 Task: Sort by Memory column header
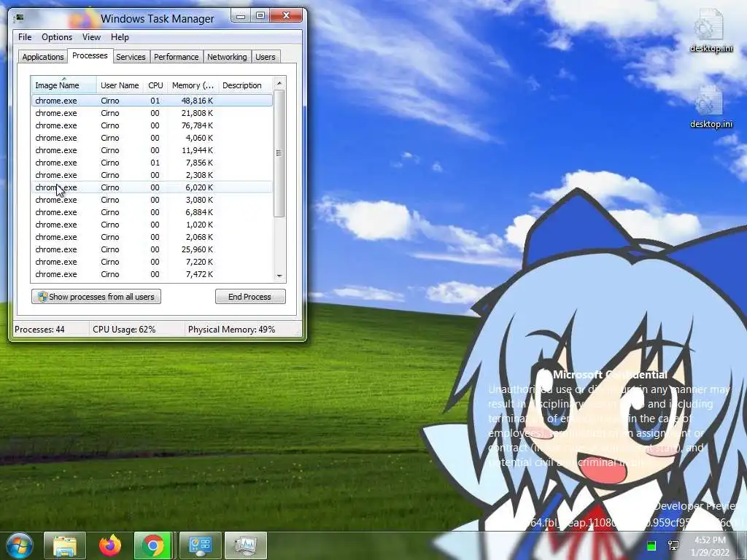pos(193,85)
